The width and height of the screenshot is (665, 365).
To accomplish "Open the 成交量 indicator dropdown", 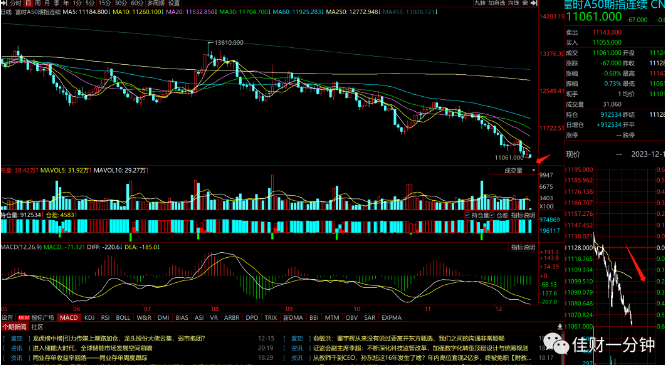I will click(514, 170).
